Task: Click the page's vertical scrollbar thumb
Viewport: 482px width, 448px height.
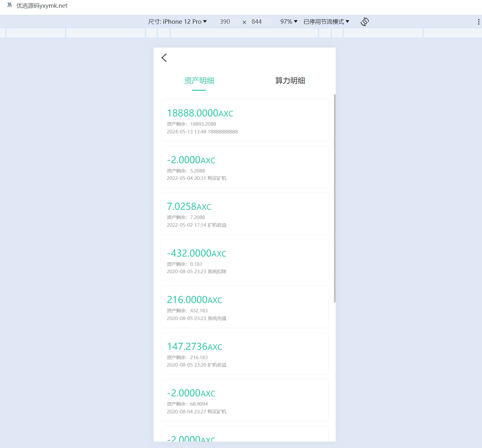Action: coord(335,198)
